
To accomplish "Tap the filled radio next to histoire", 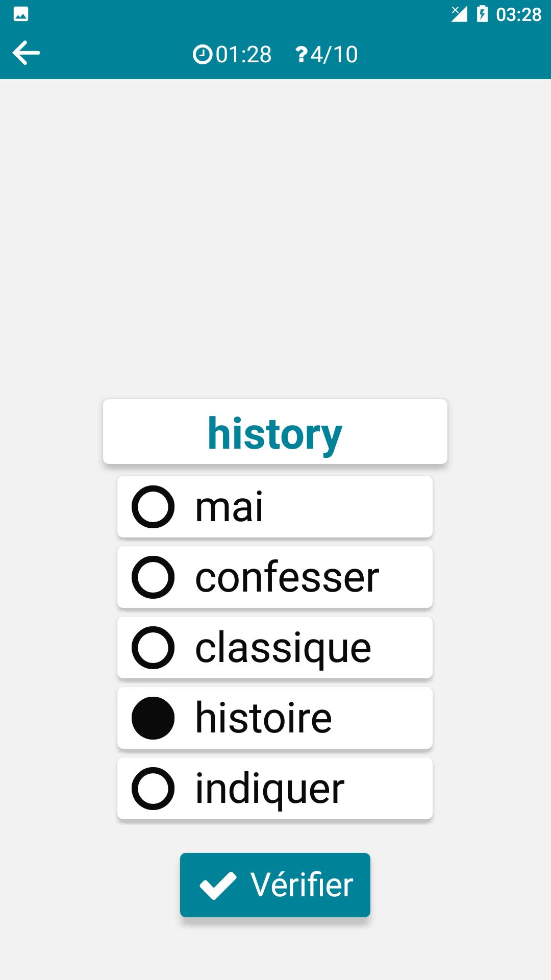I will tap(153, 718).
